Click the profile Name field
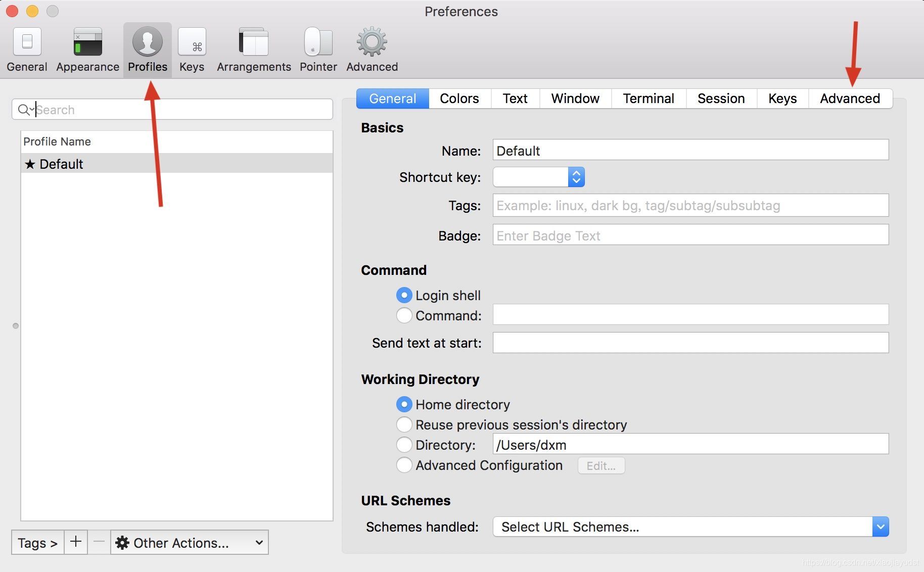Image resolution: width=924 pixels, height=572 pixels. point(690,150)
